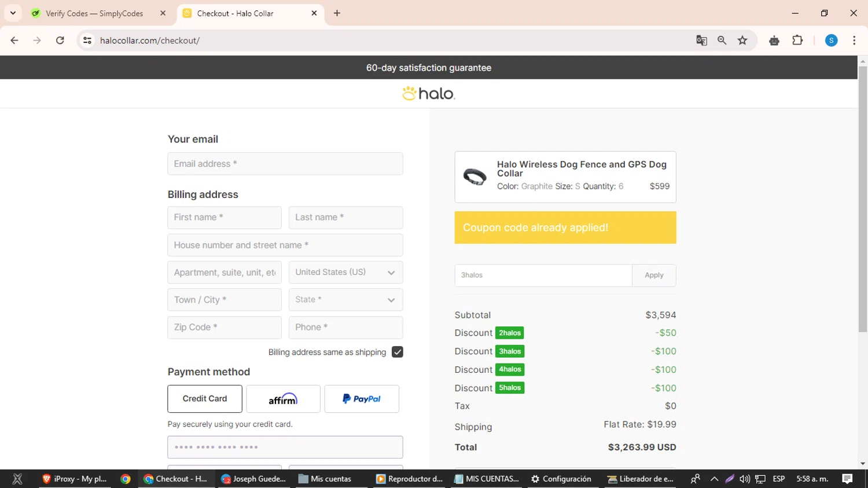The height and width of the screenshot is (488, 868).
Task: Click the translate page icon in address bar
Action: coord(701,41)
